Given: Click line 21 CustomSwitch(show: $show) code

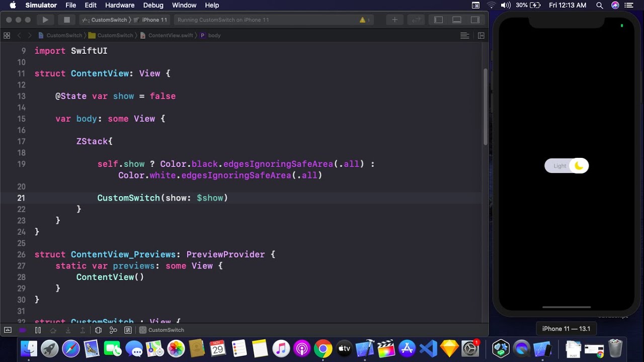Looking at the screenshot, I should click(x=163, y=198).
